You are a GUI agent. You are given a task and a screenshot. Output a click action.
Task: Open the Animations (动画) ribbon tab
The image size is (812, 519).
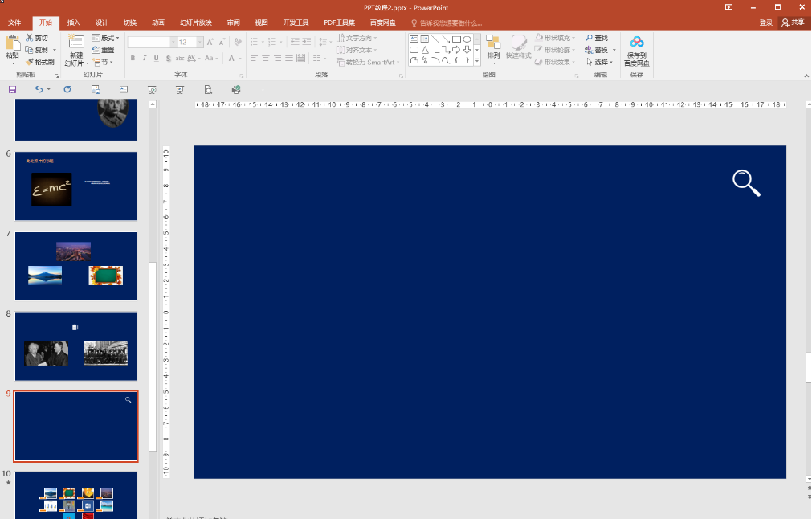point(158,22)
